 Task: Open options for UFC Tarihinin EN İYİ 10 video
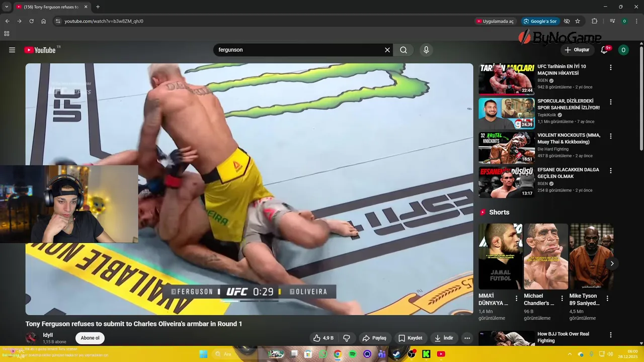pos(611,67)
